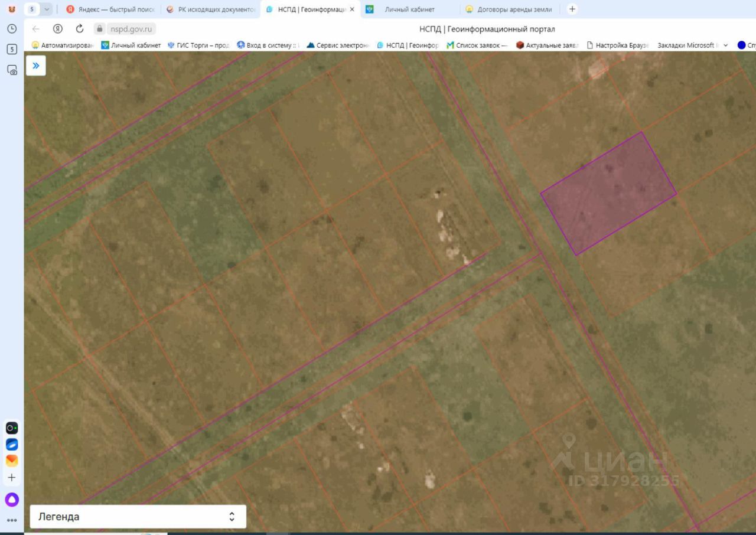Expand the map side panel with double chevron
756x535 pixels.
coord(36,66)
